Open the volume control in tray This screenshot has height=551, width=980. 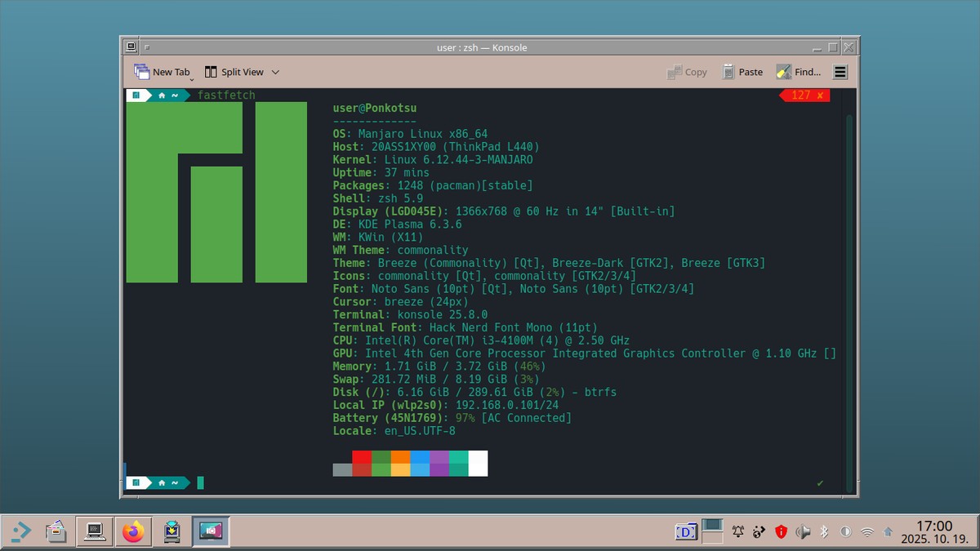point(803,532)
